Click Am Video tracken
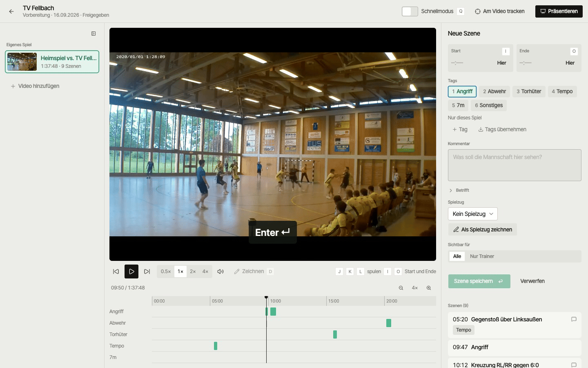The width and height of the screenshot is (588, 368). tap(500, 11)
